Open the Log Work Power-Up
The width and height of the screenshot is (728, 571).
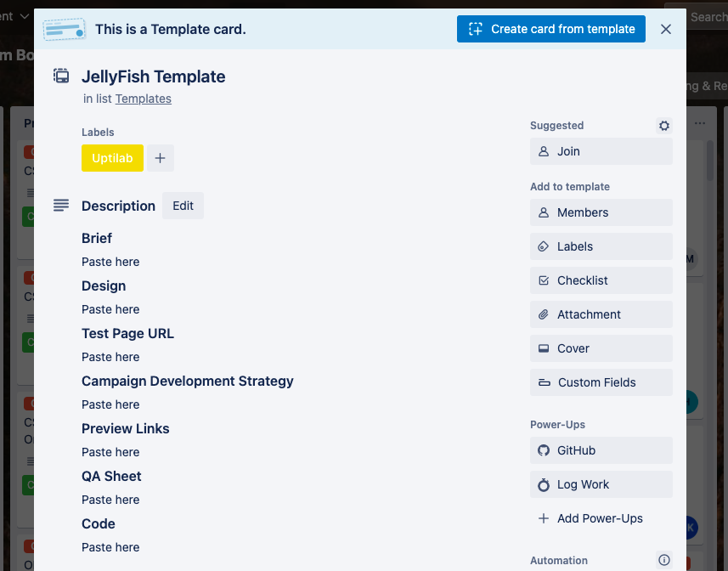601,484
